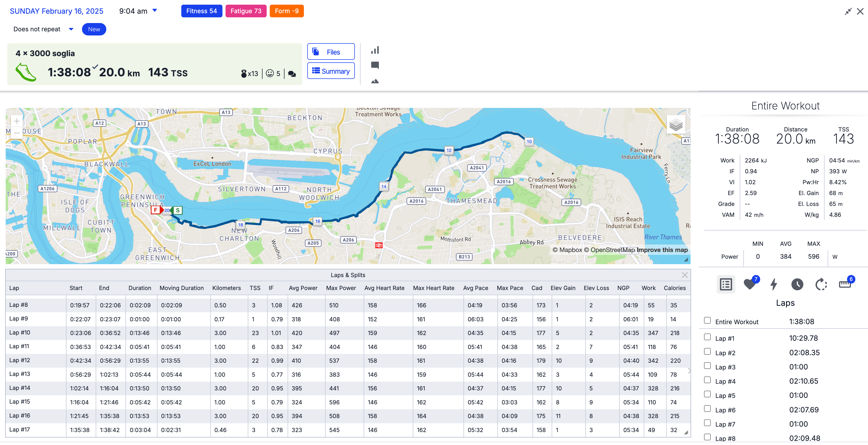This screenshot has width=868, height=445.
Task: Open the pace ruler icon
Action: [845, 284]
